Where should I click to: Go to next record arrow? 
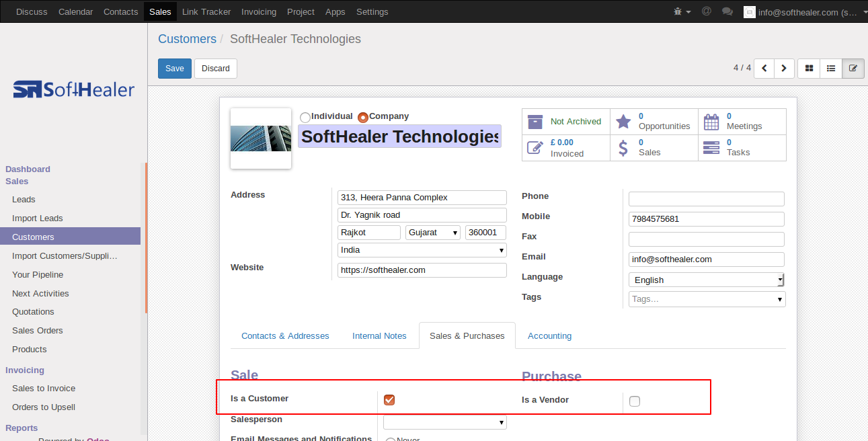click(785, 69)
